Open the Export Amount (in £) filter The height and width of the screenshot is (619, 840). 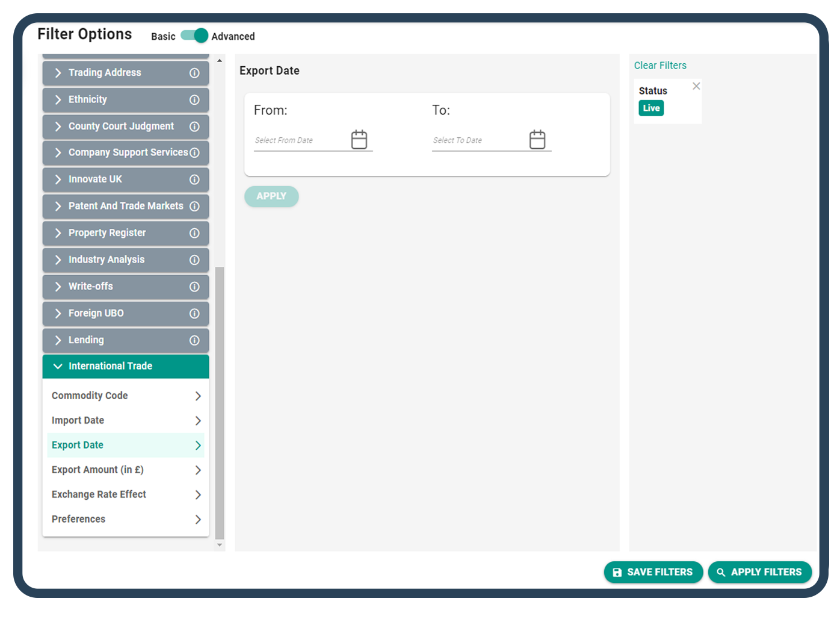coord(126,470)
